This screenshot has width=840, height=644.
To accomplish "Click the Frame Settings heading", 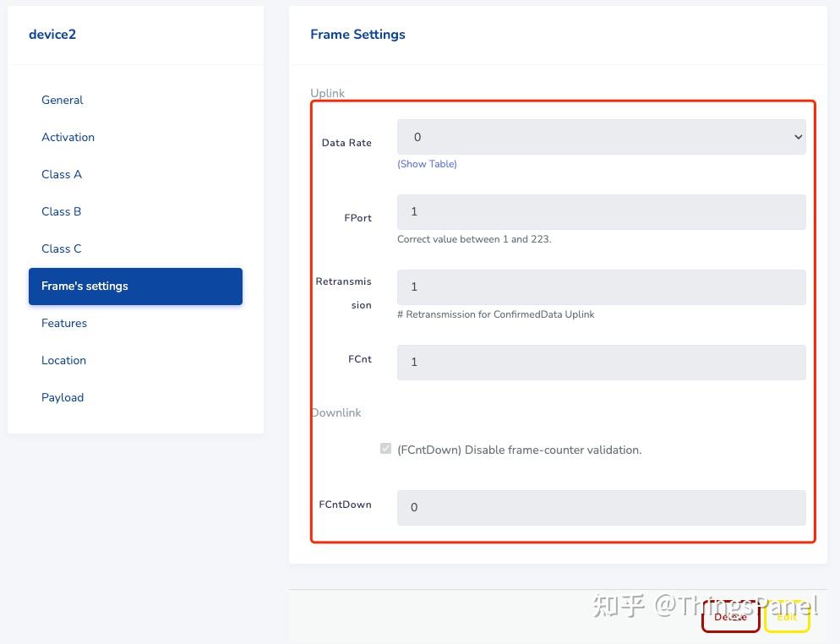I will pos(357,35).
